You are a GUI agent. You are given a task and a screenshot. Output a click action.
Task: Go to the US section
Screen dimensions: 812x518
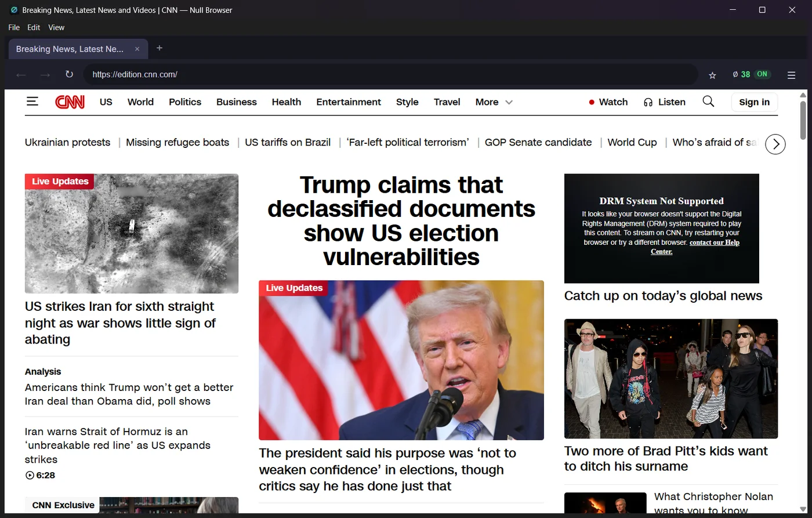[106, 102]
